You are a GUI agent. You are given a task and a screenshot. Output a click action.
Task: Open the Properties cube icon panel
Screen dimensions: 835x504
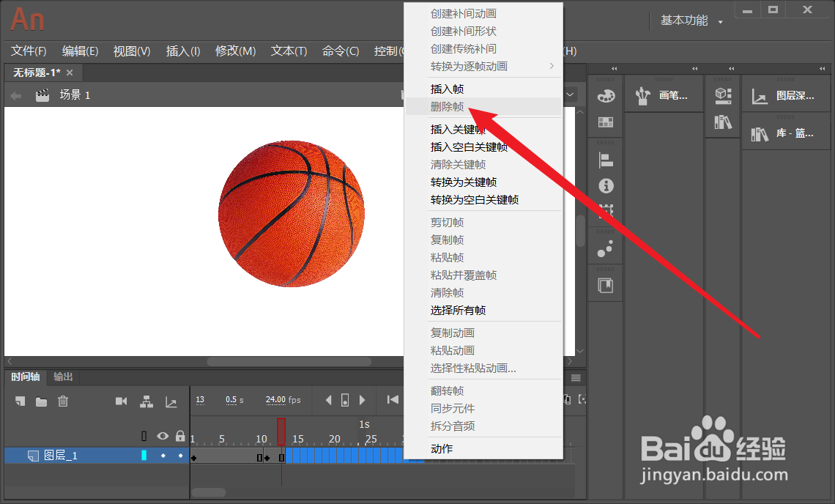coord(723,95)
